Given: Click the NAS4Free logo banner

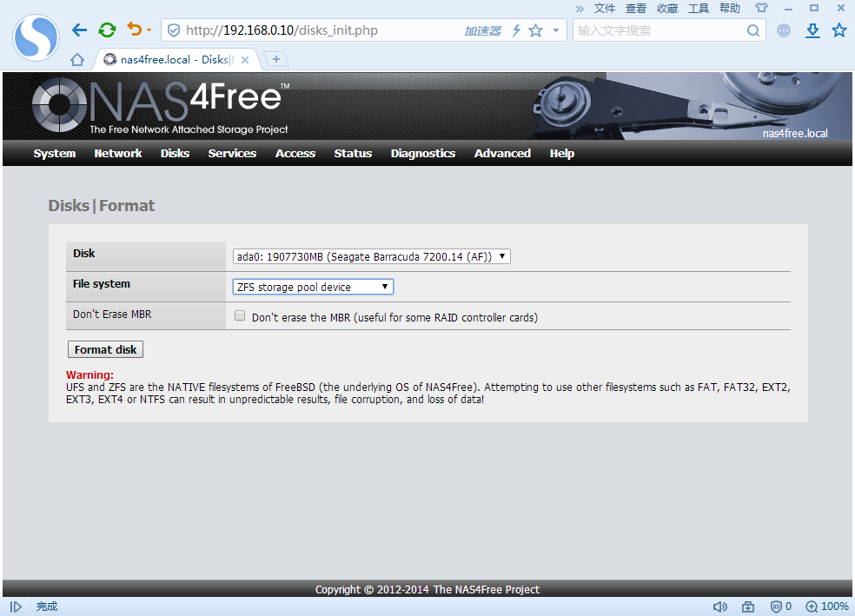Looking at the screenshot, I should point(162,105).
